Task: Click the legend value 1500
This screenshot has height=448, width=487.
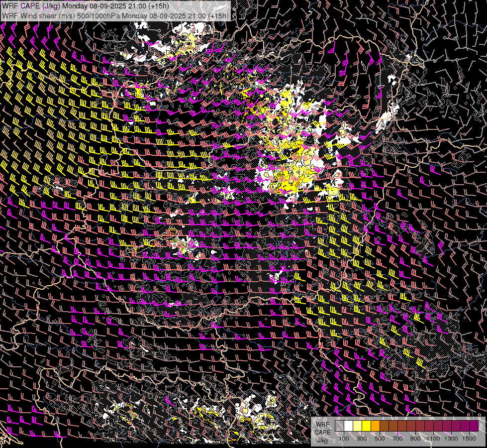Action: pos(469,439)
